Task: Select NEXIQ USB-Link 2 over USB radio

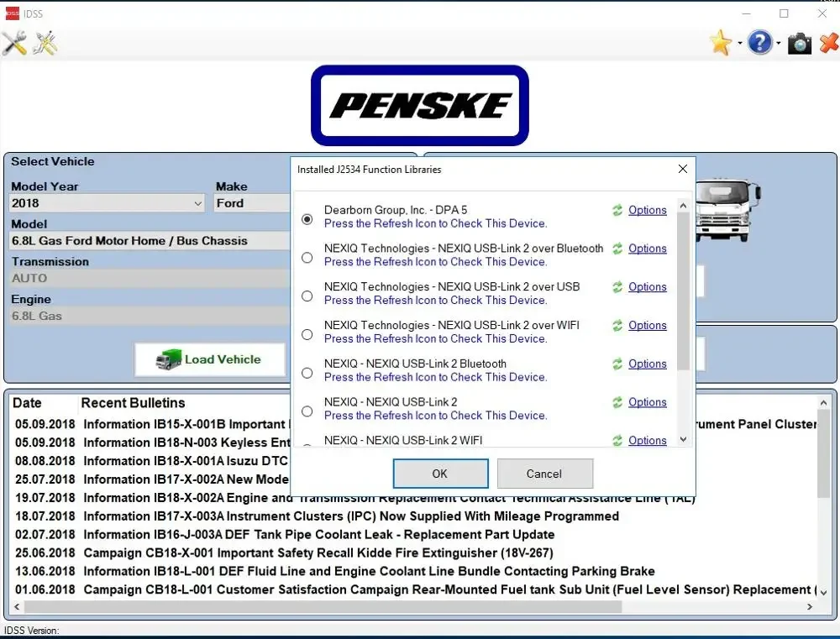Action: pos(307,296)
